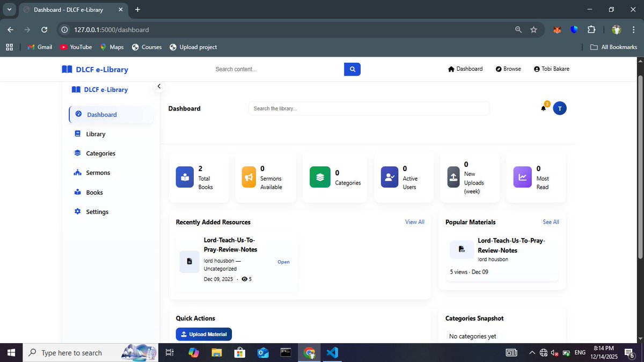Click the Total Books card icon
Screen dimensions: 644x362
point(185,177)
